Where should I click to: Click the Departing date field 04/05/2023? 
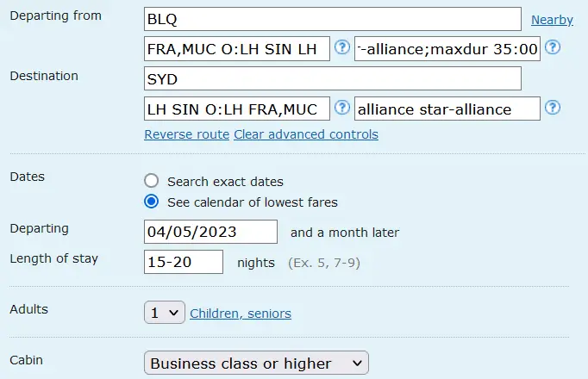[211, 232]
